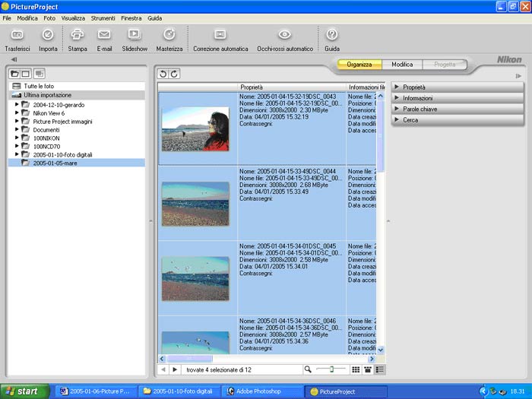Expand the Informazioni panel

coord(458,98)
